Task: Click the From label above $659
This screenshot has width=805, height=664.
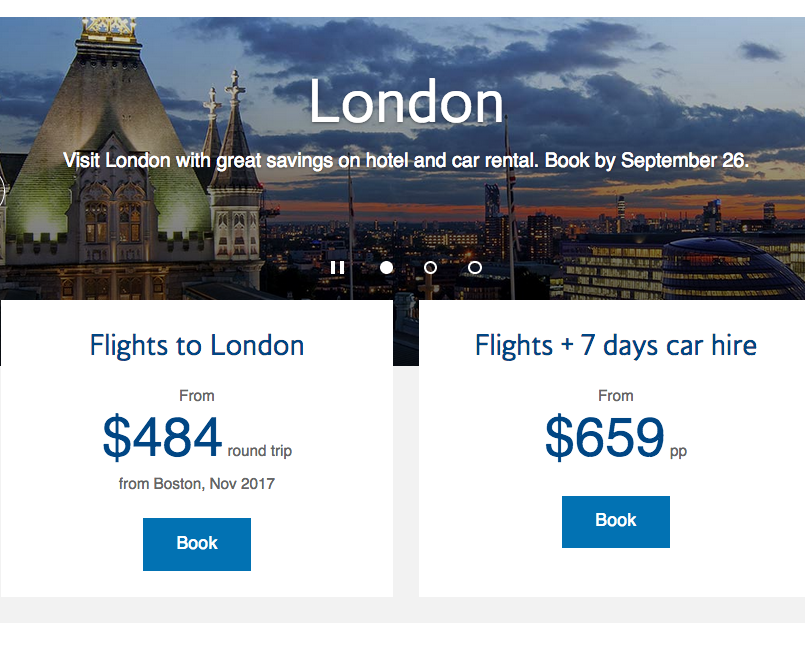Action: click(x=615, y=396)
